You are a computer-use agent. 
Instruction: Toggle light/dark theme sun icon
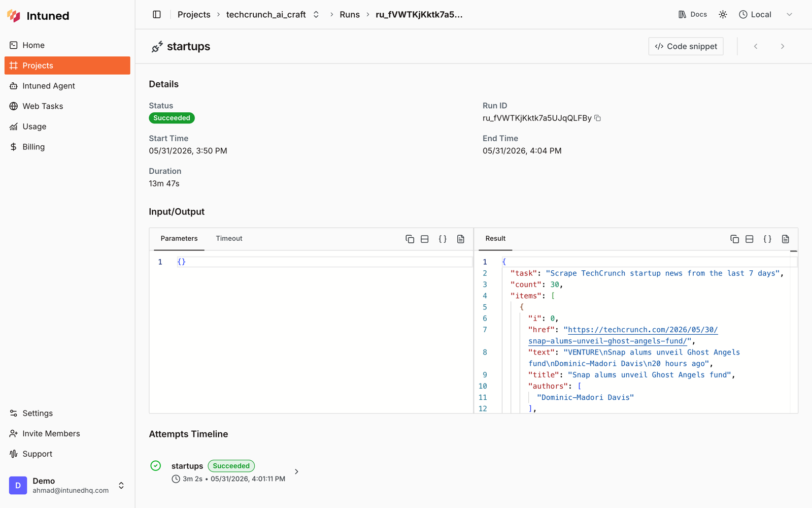(723, 15)
